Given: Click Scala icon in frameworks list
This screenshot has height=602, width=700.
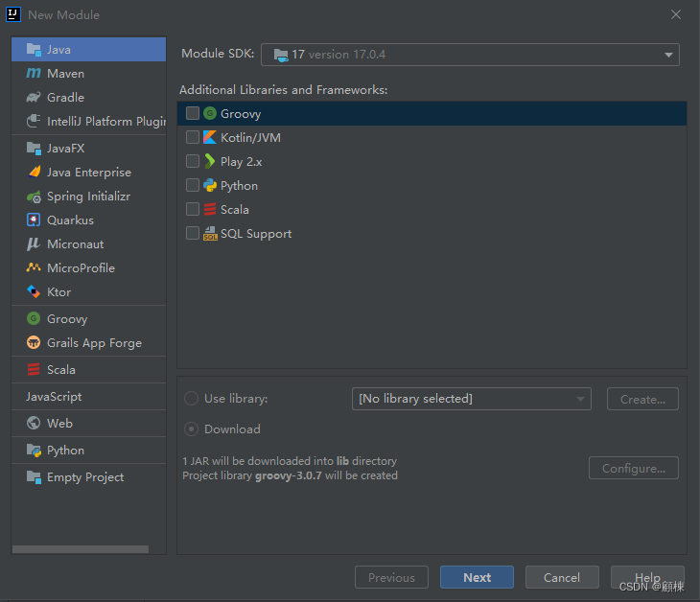Looking at the screenshot, I should 210,209.
